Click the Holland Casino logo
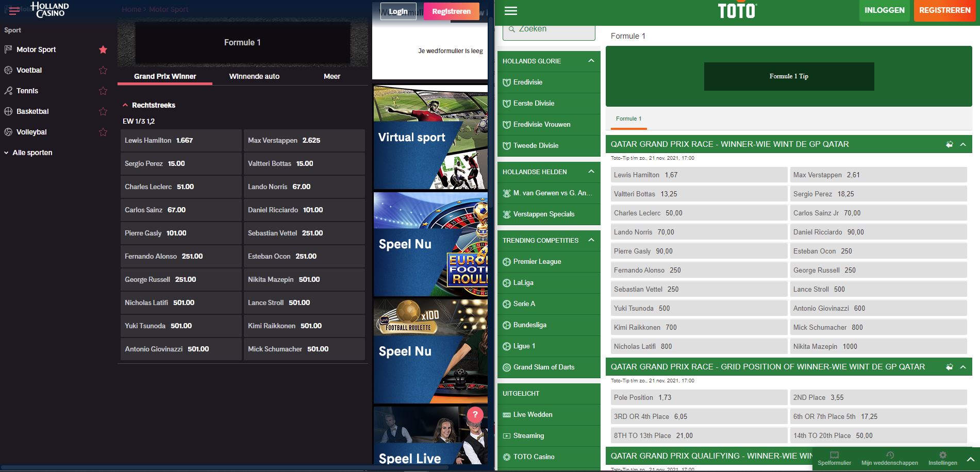 click(49, 9)
